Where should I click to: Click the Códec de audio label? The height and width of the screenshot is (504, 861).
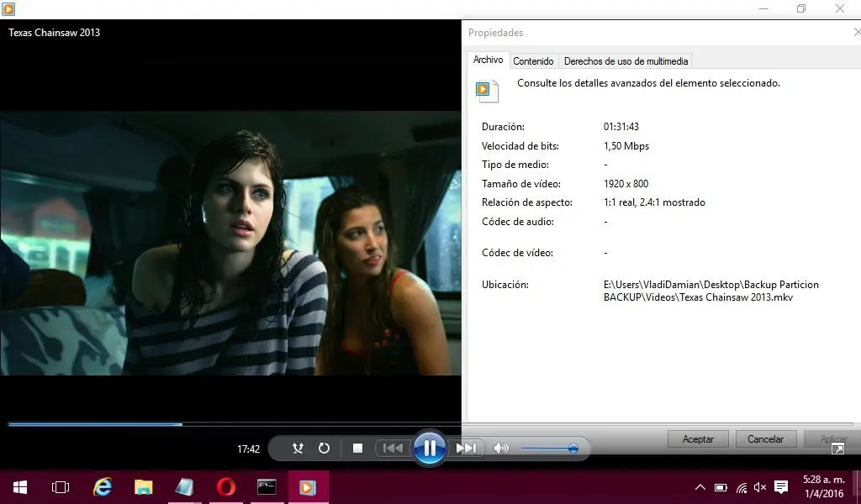pyautogui.click(x=518, y=222)
